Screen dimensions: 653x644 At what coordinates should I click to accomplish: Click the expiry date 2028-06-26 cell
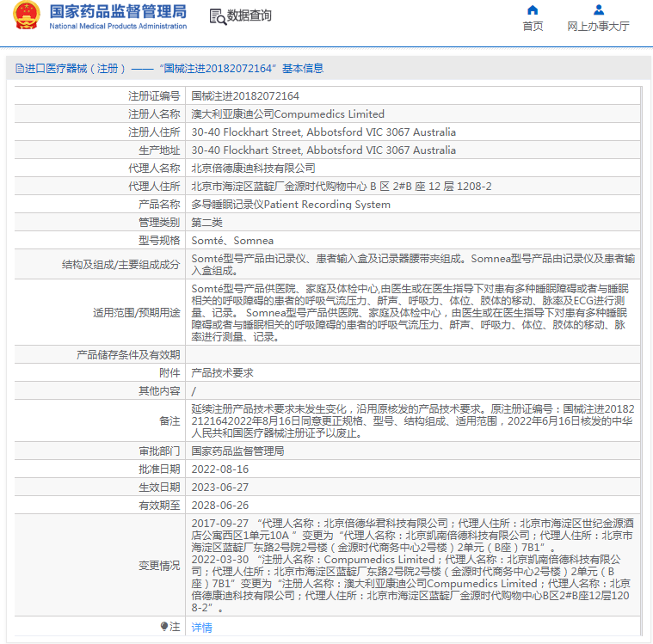click(x=219, y=506)
